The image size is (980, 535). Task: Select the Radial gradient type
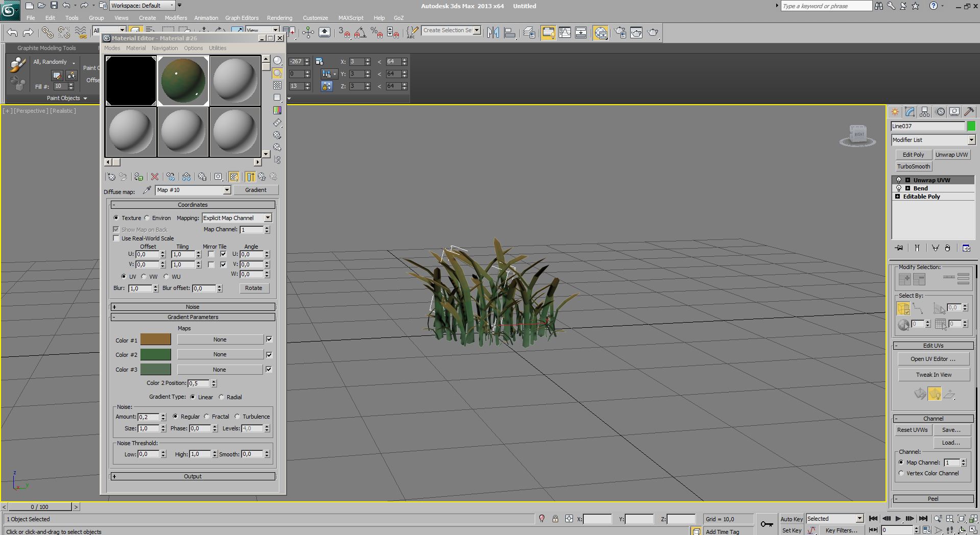tap(222, 397)
